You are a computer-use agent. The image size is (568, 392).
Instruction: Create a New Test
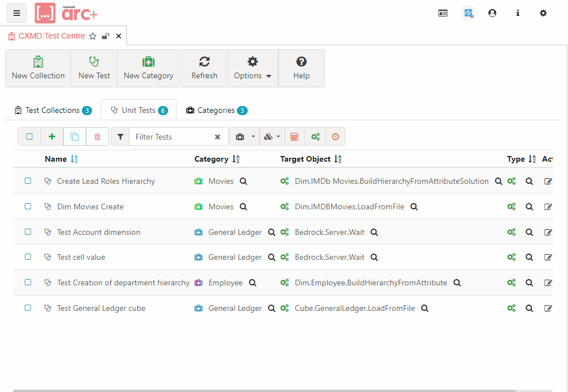94,68
